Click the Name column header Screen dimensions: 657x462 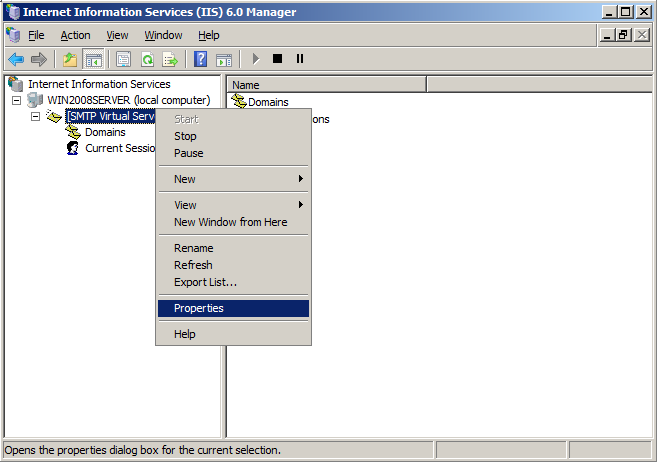[327, 85]
